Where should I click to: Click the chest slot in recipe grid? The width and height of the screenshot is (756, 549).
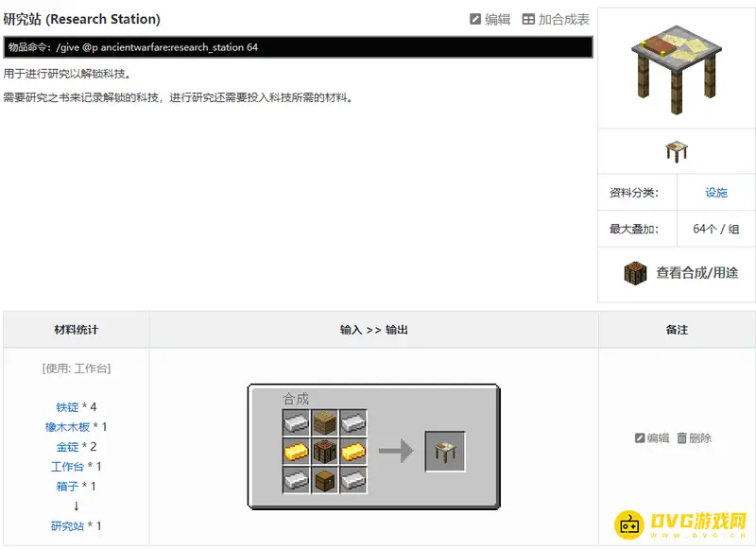click(325, 480)
